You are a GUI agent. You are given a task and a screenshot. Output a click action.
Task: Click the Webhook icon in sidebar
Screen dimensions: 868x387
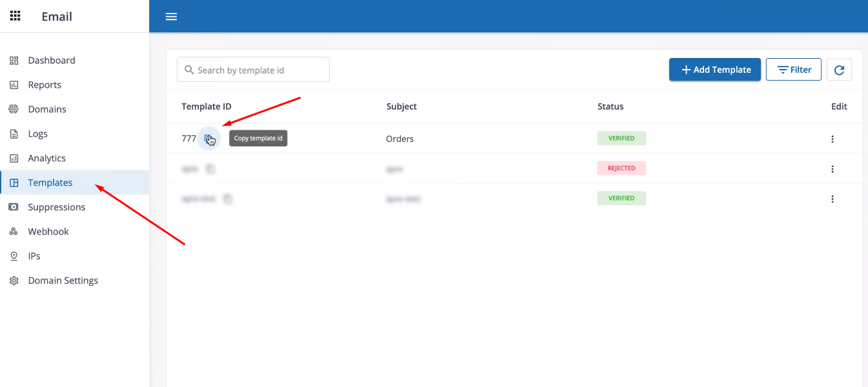(x=14, y=232)
